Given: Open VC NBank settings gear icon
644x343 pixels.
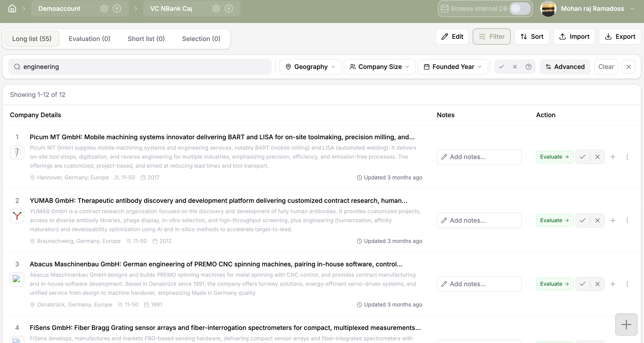Looking at the screenshot, I should coord(216,9).
